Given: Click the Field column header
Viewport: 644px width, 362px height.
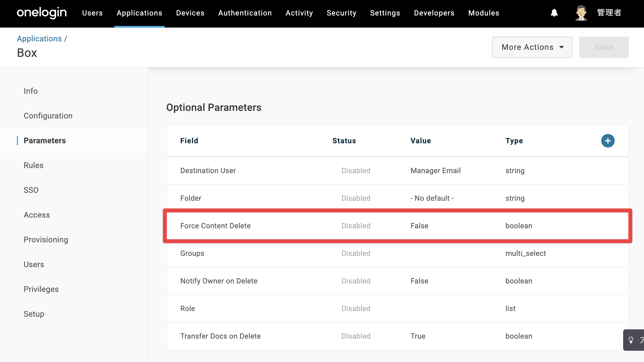Looking at the screenshot, I should (x=189, y=141).
